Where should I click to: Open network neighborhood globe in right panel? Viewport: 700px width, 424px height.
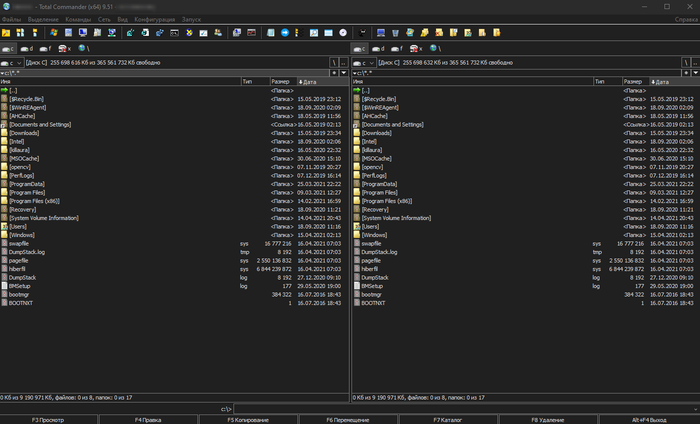pyautogui.click(x=435, y=48)
